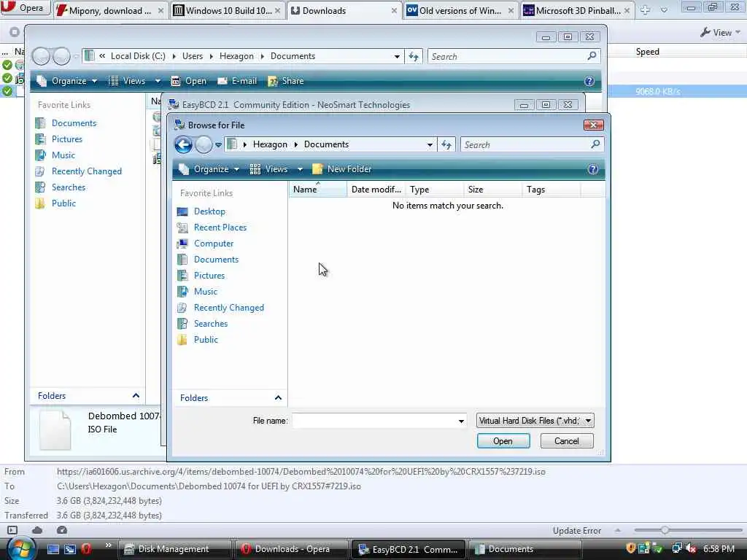Open Recently Changed in Explorer Favorite Links

pos(87,171)
